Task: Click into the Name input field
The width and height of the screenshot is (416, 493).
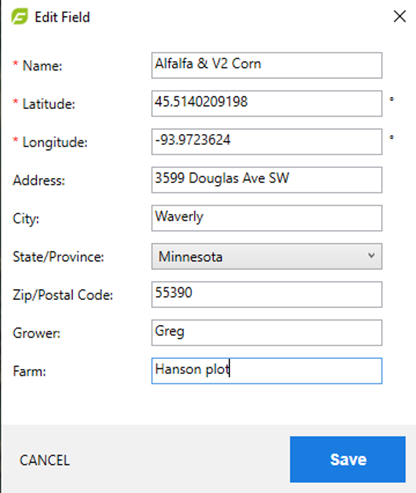Action: (x=267, y=65)
